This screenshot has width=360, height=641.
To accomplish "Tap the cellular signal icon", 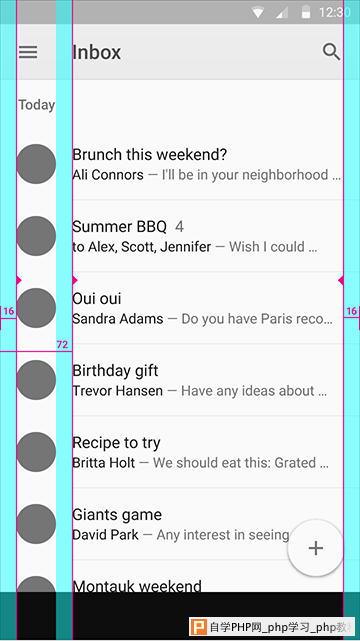I will (282, 12).
